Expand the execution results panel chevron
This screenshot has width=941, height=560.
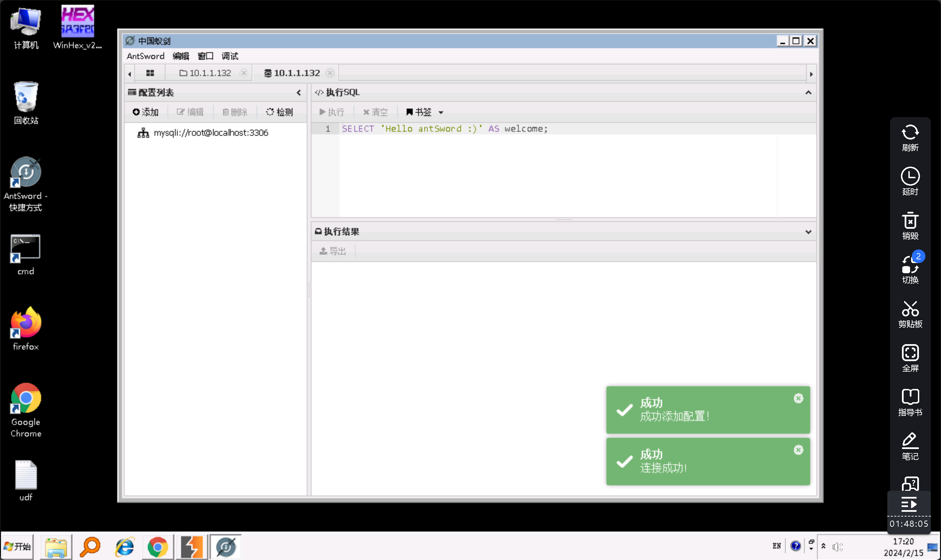808,232
